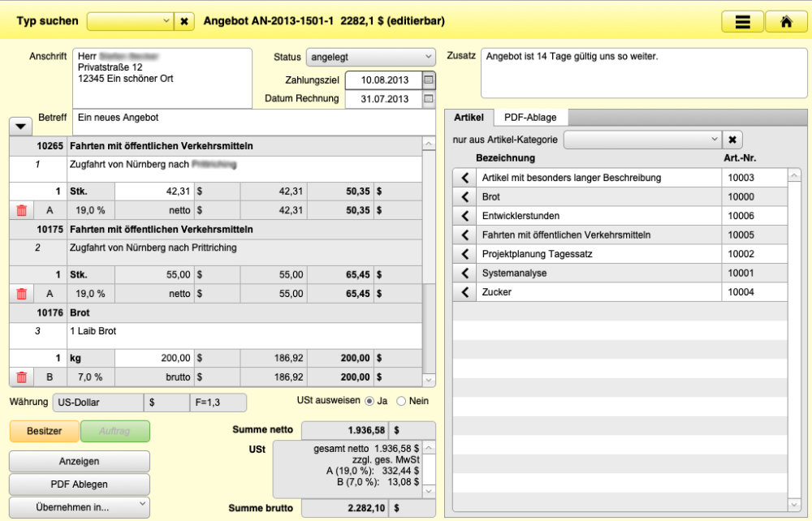Expand the Übernehmen in... dropdown
Image resolution: width=812 pixels, height=521 pixels.
(x=80, y=507)
